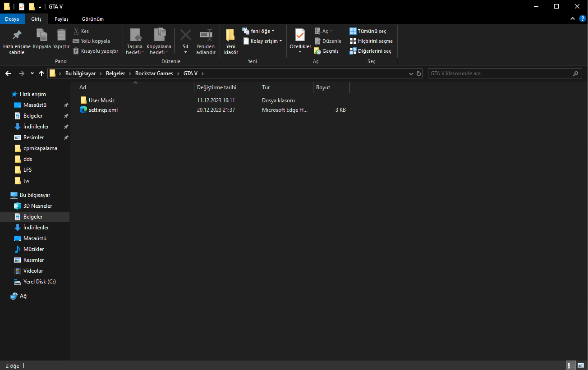Select the User Music folder
The width and height of the screenshot is (588, 370).
pyautogui.click(x=101, y=100)
